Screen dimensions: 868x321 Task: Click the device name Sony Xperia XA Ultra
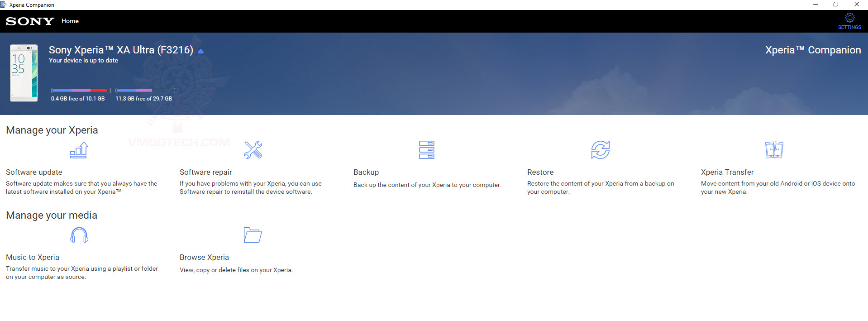[121, 50]
